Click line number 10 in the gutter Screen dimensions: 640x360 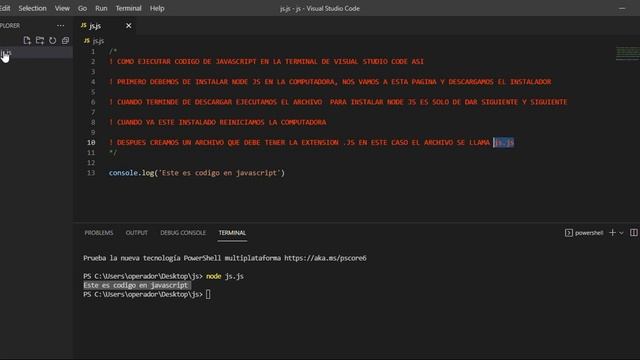click(91, 142)
